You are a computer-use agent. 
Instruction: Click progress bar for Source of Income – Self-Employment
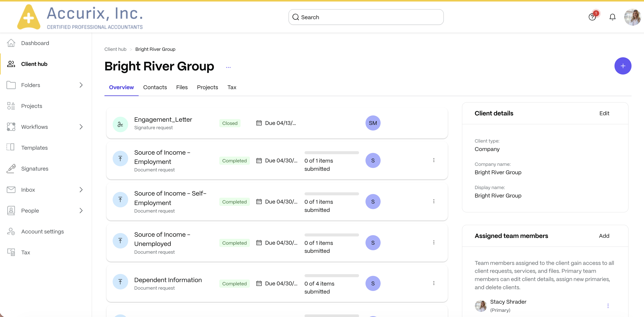(331, 194)
